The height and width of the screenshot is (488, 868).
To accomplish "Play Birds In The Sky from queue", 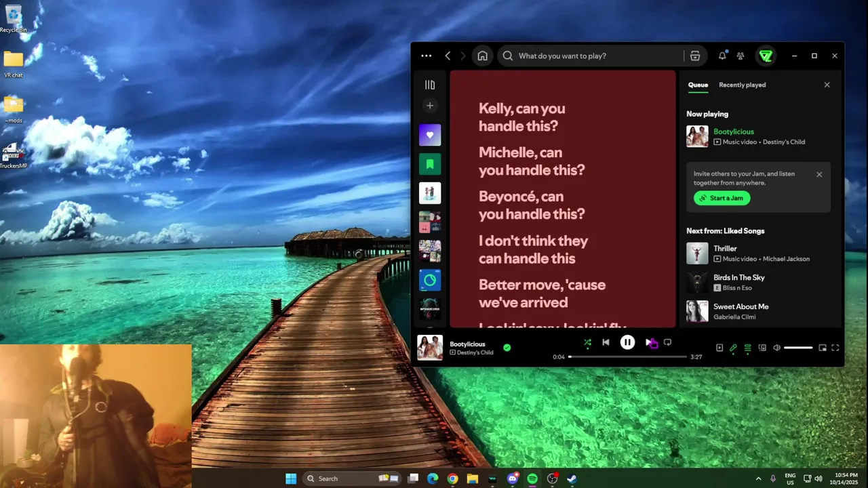I will click(758, 283).
